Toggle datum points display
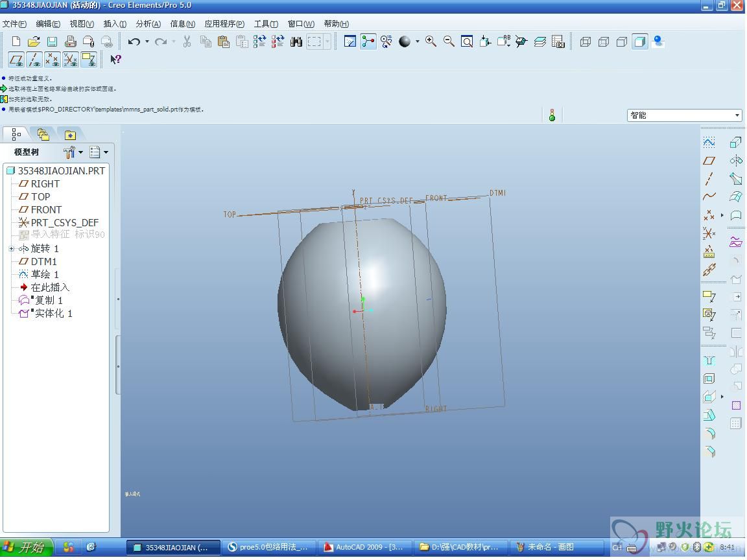 tap(53, 60)
